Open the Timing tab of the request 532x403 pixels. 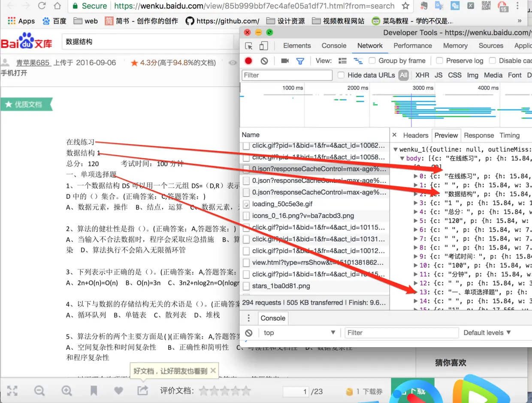coord(510,135)
